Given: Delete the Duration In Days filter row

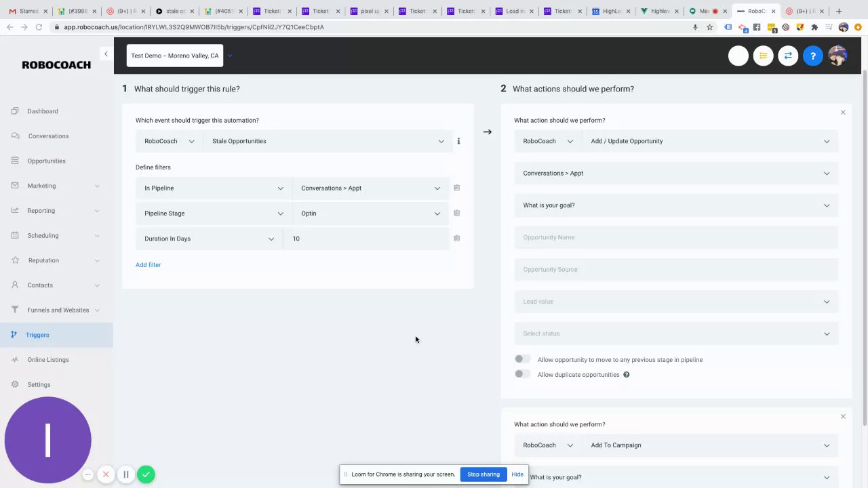Looking at the screenshot, I should point(456,238).
